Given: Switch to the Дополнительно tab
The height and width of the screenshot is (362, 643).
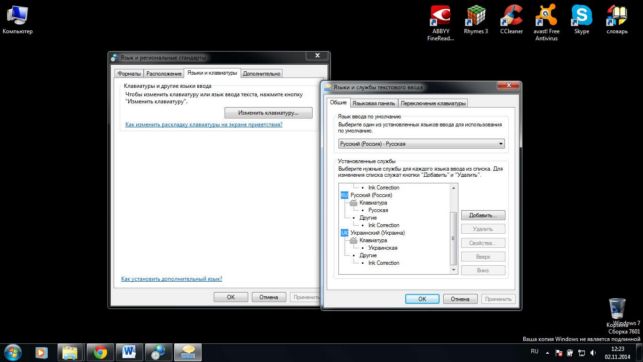Looking at the screenshot, I should coord(261,74).
